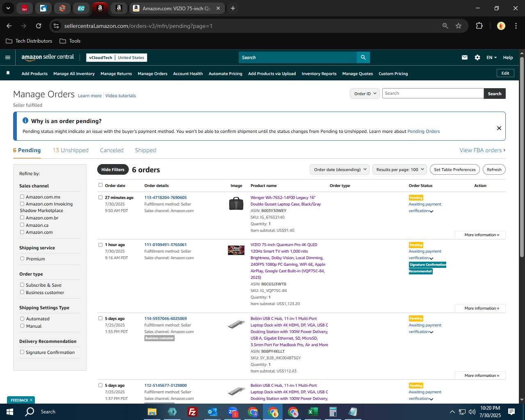
Task: Check the Signature Confirmation filter
Action: coord(22,352)
